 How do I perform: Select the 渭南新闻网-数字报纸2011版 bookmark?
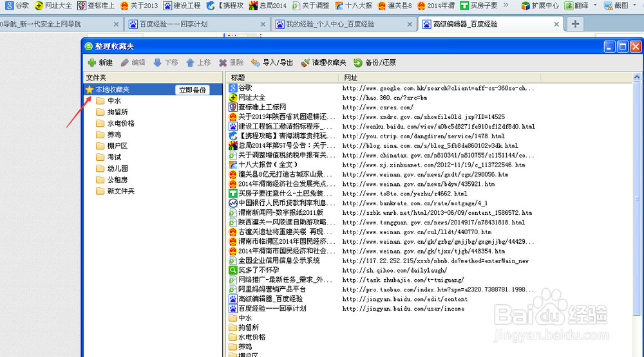(x=281, y=212)
